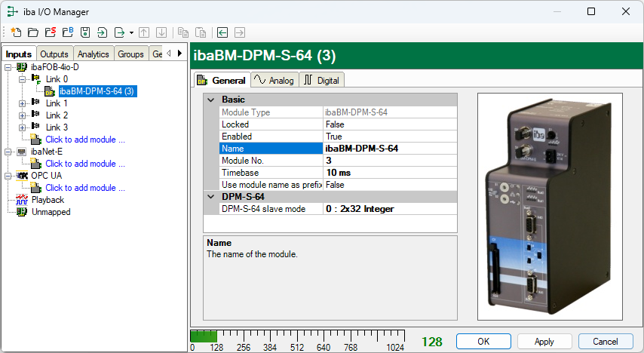Collapse the Basic property section
Viewport: 644px width, 353px height.
point(210,100)
